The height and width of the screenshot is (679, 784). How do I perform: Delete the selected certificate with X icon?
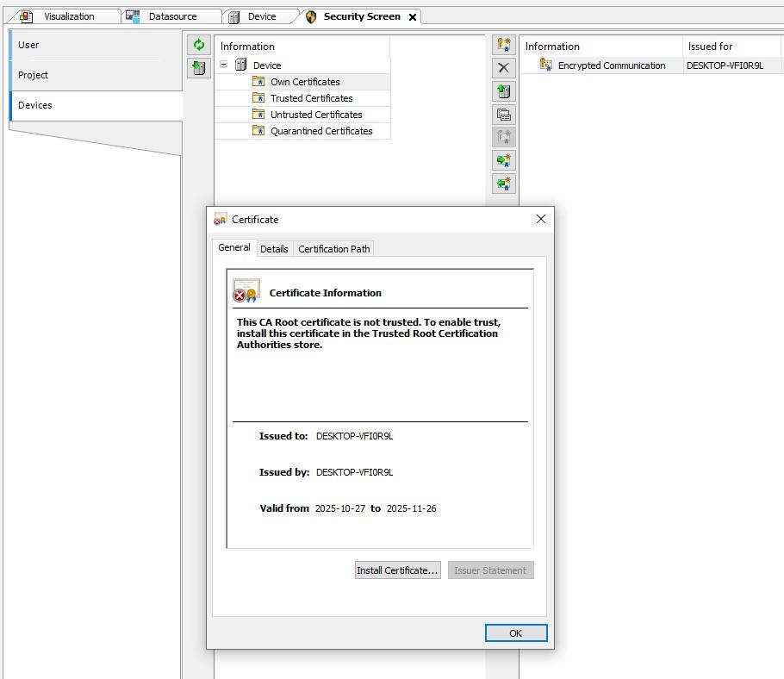(x=504, y=68)
